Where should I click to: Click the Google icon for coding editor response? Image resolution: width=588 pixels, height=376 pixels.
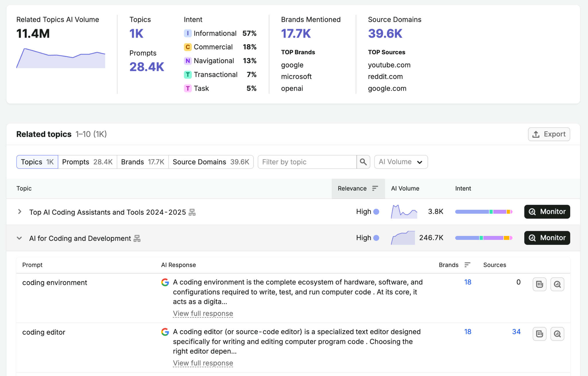pyautogui.click(x=165, y=332)
